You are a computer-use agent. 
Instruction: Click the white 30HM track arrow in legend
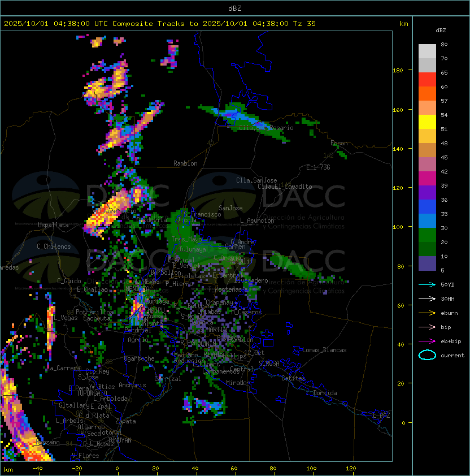(427, 298)
